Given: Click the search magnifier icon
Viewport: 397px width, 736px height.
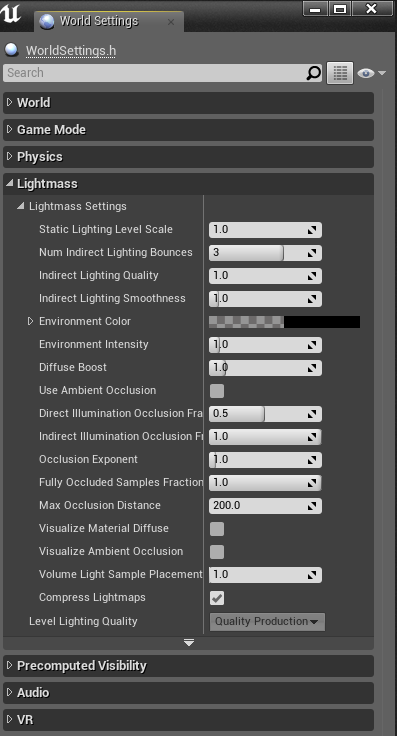Looking at the screenshot, I should [313, 73].
